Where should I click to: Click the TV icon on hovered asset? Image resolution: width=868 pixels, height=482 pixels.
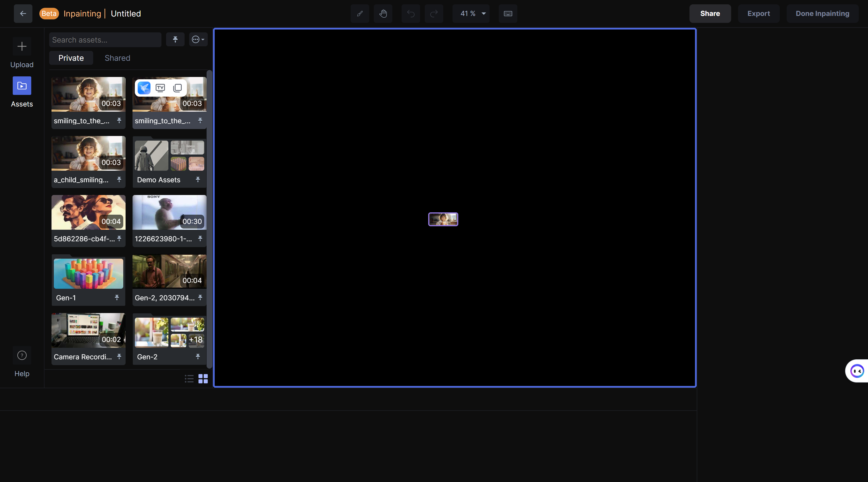pos(160,88)
